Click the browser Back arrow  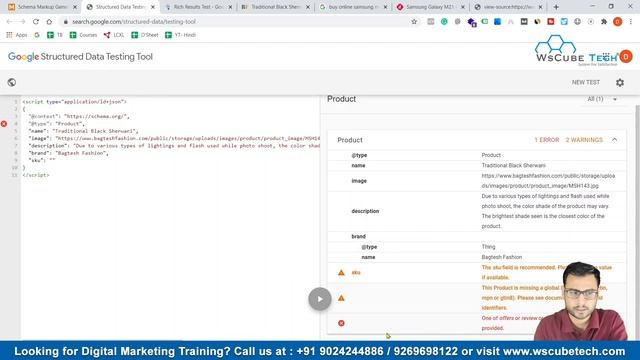[x=9, y=22]
